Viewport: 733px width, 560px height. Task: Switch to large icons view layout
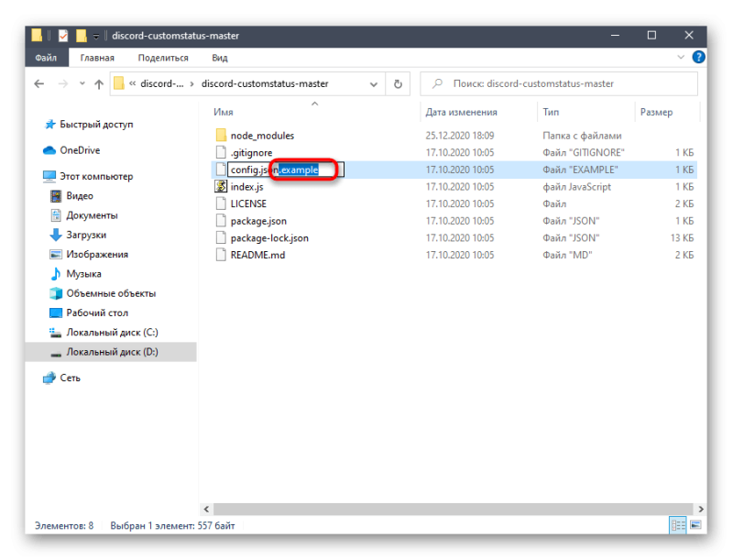coord(696,525)
